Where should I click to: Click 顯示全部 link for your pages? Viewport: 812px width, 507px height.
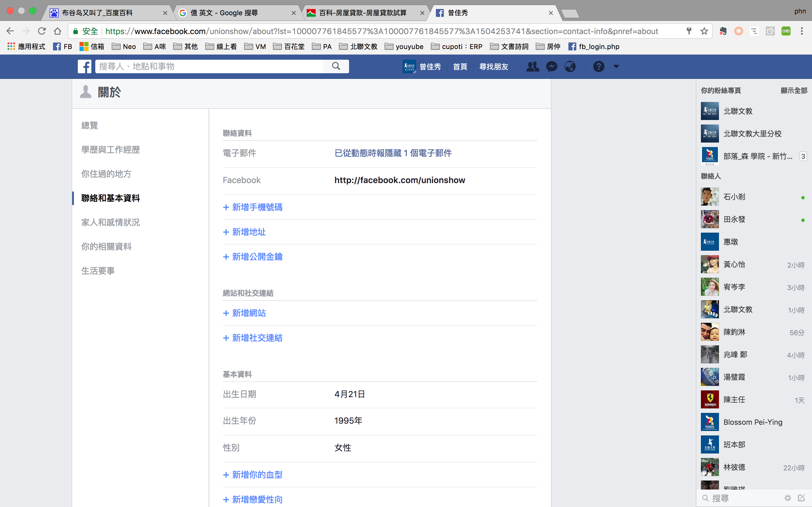pos(794,90)
